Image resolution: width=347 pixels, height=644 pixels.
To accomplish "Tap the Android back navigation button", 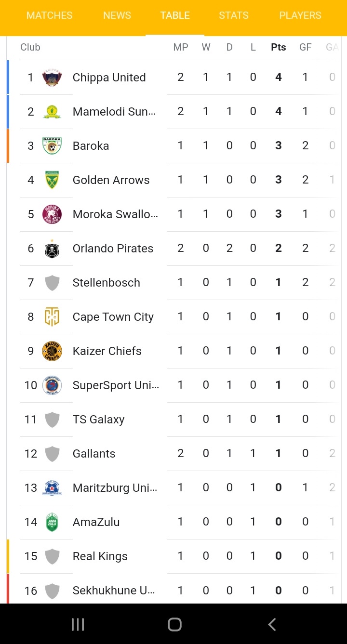I will coord(272,625).
